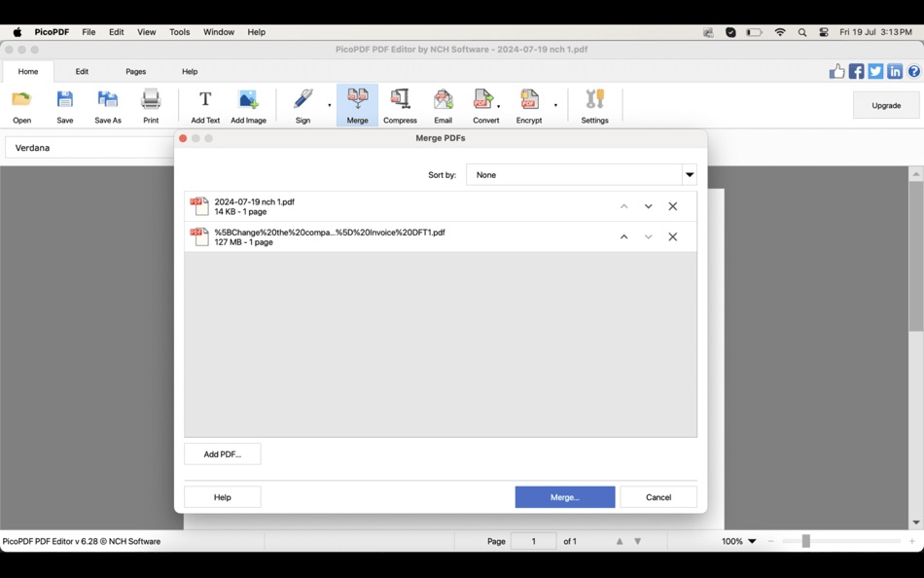The image size is (924, 578).
Task: Click the Add PDF... button
Action: tap(222, 454)
